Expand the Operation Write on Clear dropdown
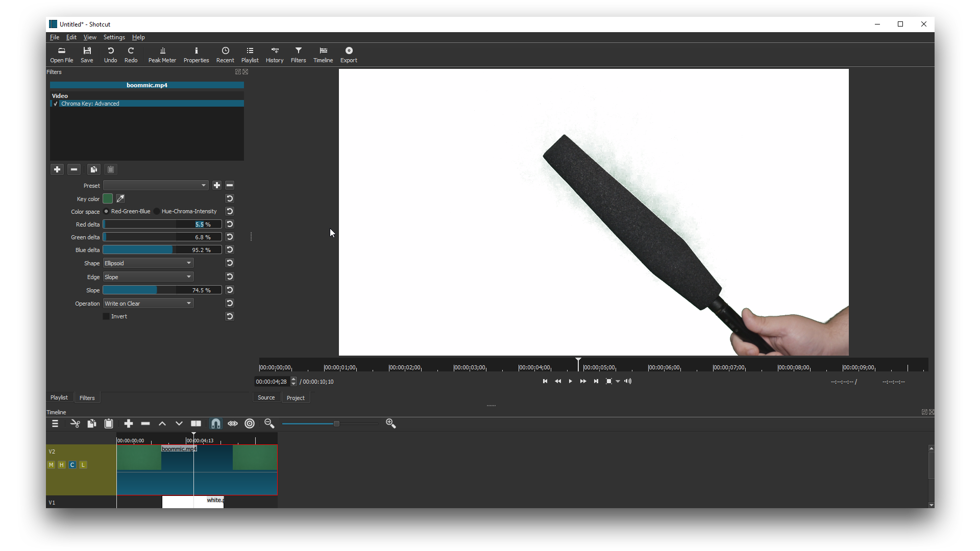This screenshot has width=980, height=551. (x=148, y=304)
